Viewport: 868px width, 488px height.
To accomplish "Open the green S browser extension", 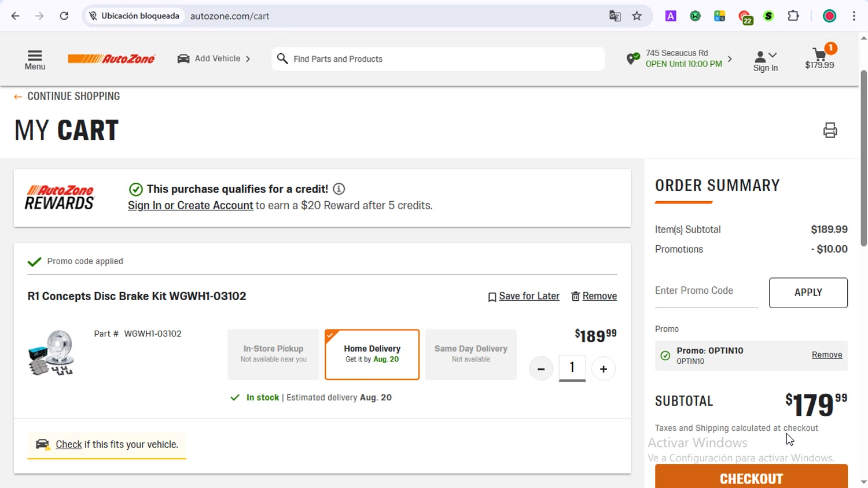I will tap(768, 16).
